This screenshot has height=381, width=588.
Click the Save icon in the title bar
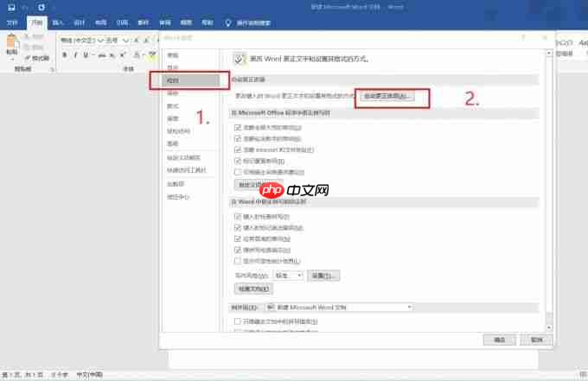[x=11, y=7]
